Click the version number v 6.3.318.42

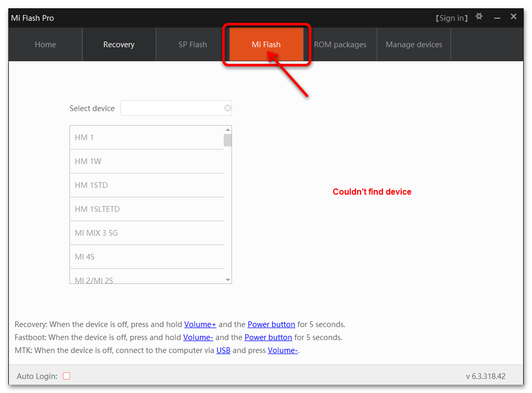click(x=485, y=376)
